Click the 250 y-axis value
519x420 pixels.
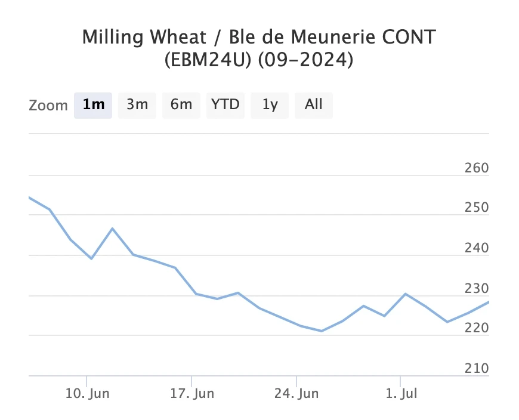476,208
